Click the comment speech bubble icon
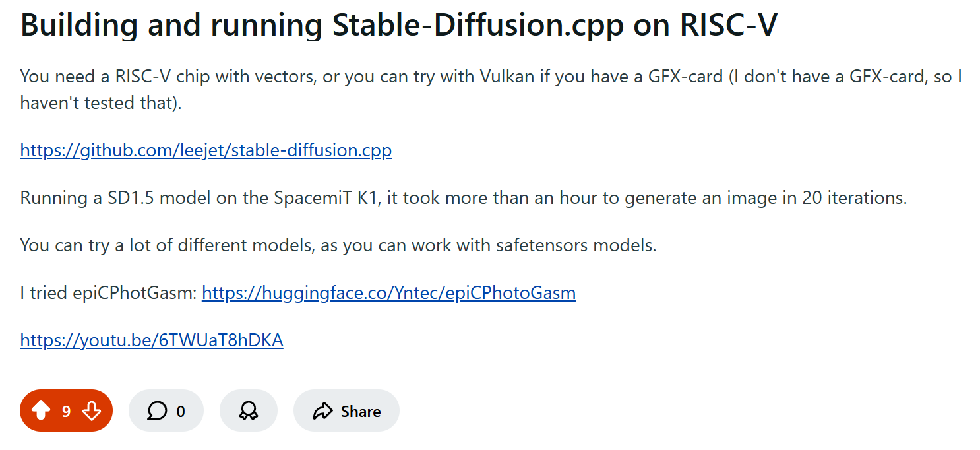 [x=157, y=411]
